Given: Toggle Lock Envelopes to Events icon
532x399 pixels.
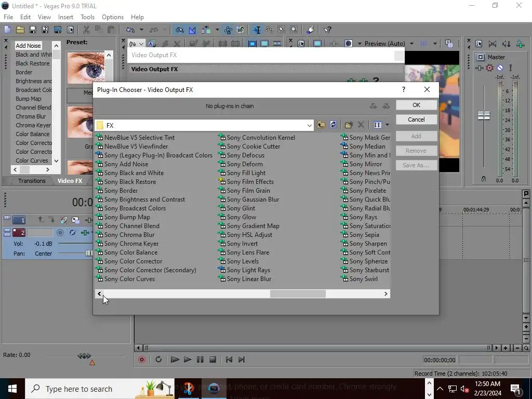Looking at the screenshot, I should [x=228, y=30].
